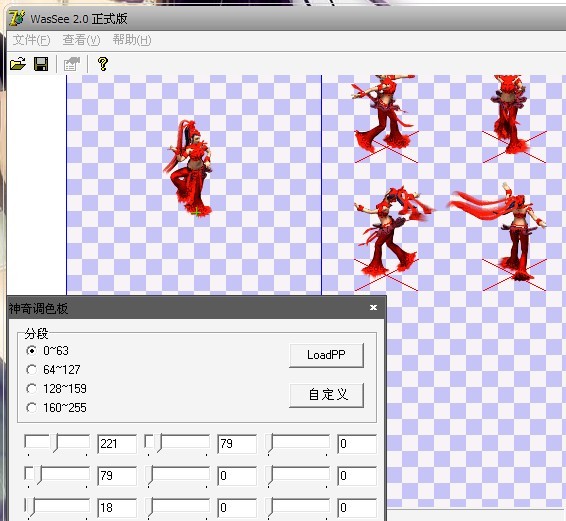Screen dimensions: 566x521
Task: Adjust the slider next to value 221
Action: pos(57,444)
